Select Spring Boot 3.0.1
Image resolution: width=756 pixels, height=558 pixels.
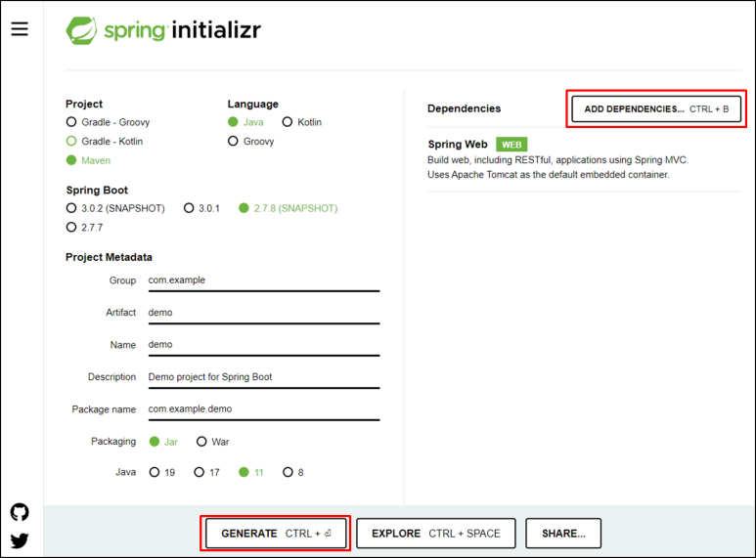click(201, 208)
